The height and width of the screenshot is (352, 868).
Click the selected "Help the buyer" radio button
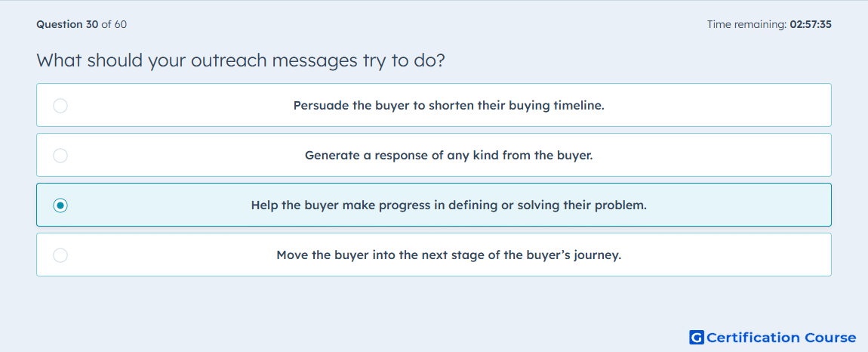pos(60,205)
